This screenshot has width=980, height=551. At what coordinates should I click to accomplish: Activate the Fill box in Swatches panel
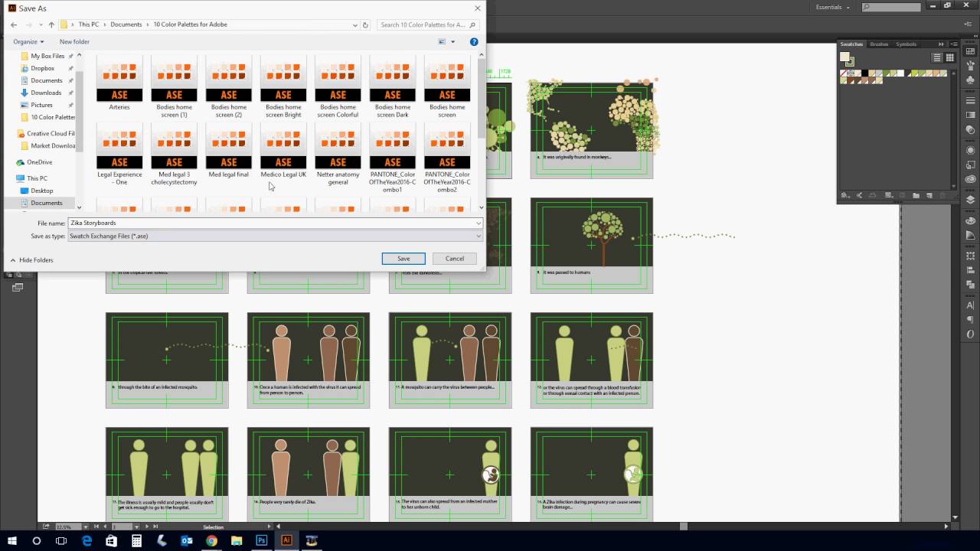pyautogui.click(x=844, y=56)
